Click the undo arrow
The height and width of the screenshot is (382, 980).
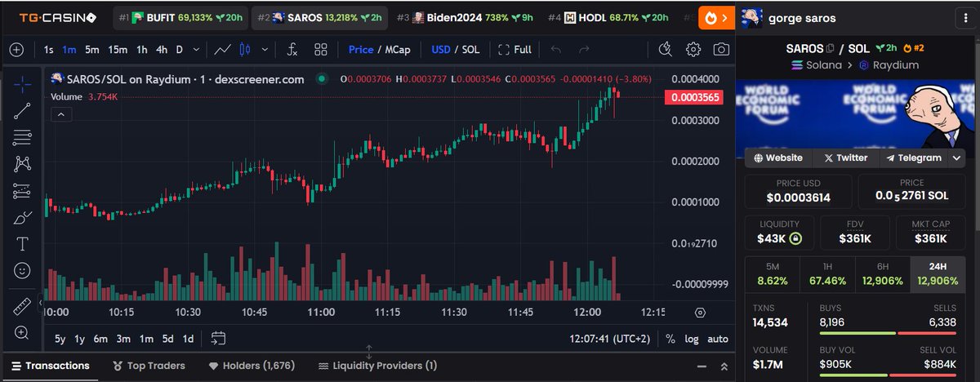[556, 50]
